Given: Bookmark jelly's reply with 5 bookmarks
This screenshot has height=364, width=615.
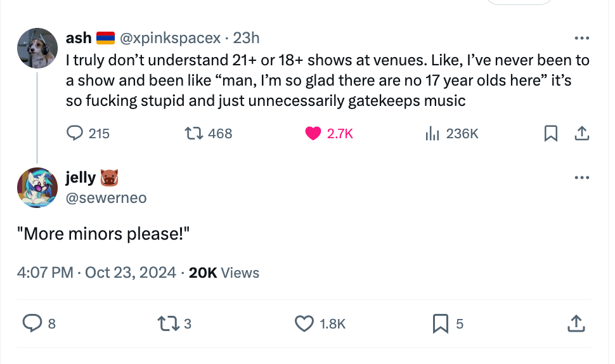Looking at the screenshot, I should pos(441,324).
